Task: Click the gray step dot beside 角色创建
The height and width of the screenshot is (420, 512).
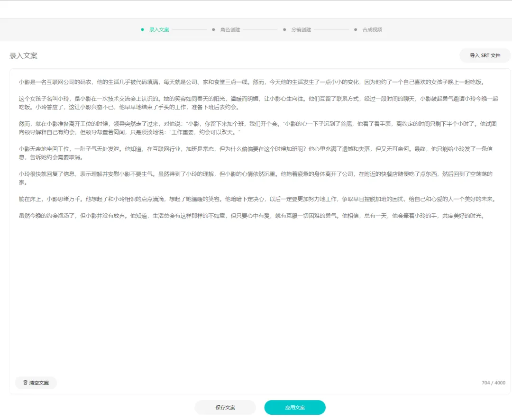Action: (213, 29)
